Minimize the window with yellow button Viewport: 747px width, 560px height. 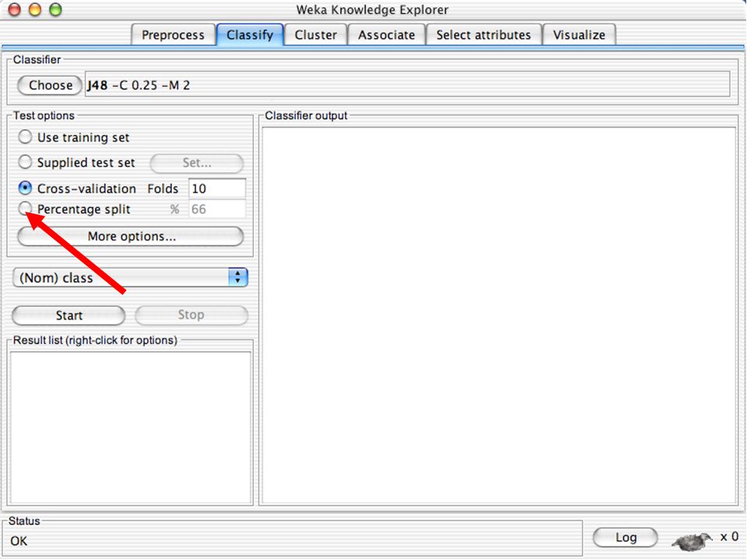35,9
